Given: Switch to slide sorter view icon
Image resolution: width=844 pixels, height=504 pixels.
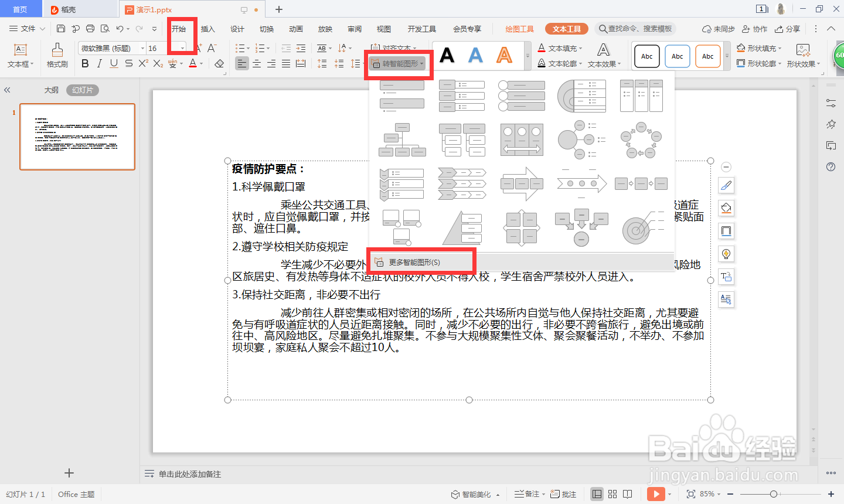Looking at the screenshot, I should (x=612, y=494).
